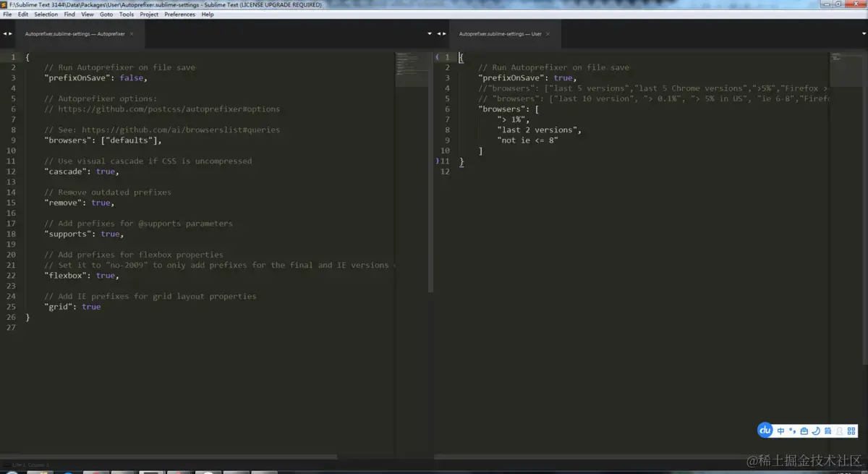The height and width of the screenshot is (474, 868).
Task: Click the autoprefixer#options GitHub URL comment
Action: click(162, 109)
